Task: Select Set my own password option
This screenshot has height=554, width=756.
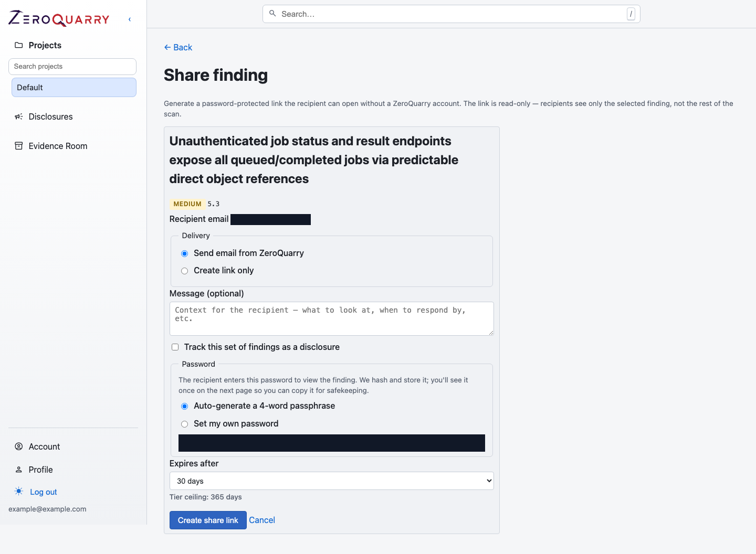Action: pos(185,424)
